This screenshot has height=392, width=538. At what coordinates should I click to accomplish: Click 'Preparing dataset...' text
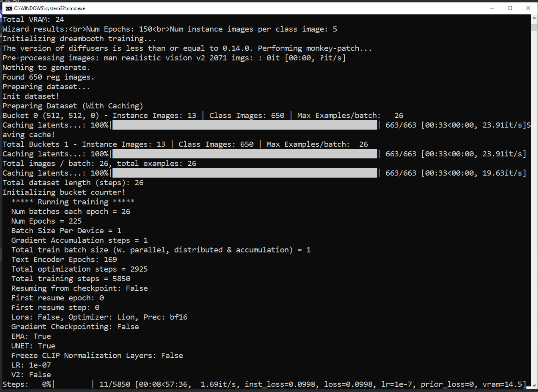coord(46,87)
